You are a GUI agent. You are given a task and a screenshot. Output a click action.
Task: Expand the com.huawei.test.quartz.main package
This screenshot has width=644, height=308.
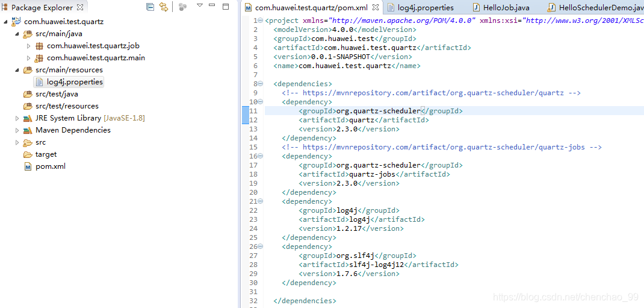pyautogui.click(x=28, y=58)
